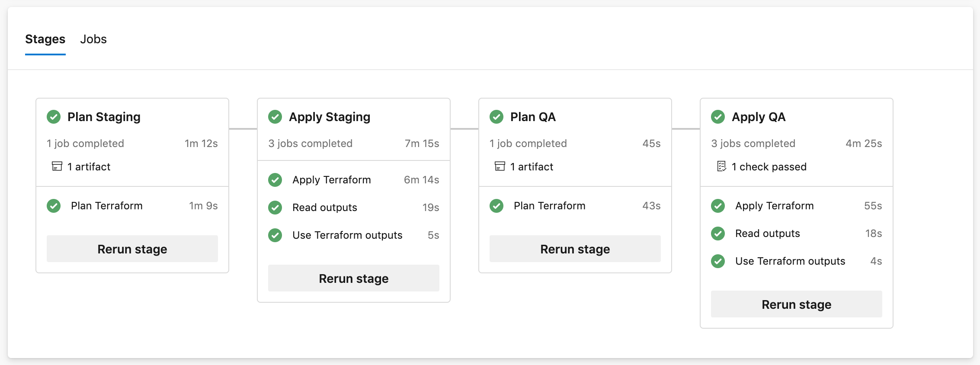This screenshot has height=365, width=980.
Task: Rerun the Plan Staging stage
Action: pyautogui.click(x=132, y=249)
